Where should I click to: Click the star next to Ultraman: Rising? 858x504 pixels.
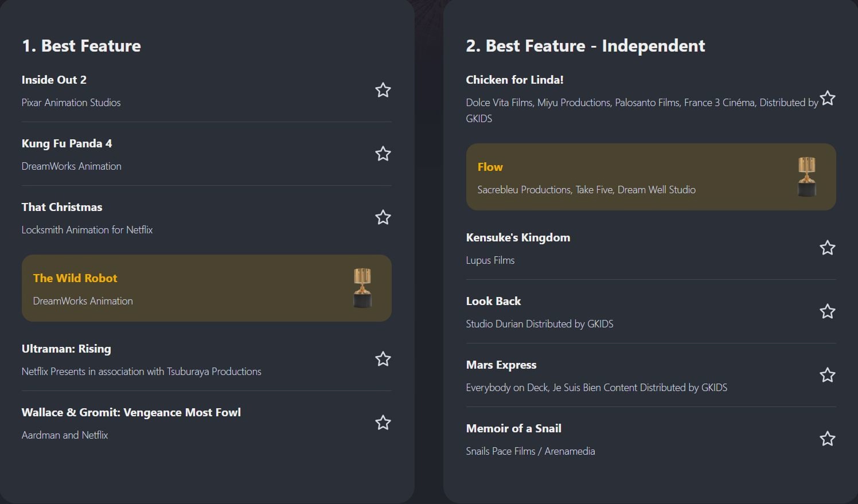pyautogui.click(x=383, y=359)
